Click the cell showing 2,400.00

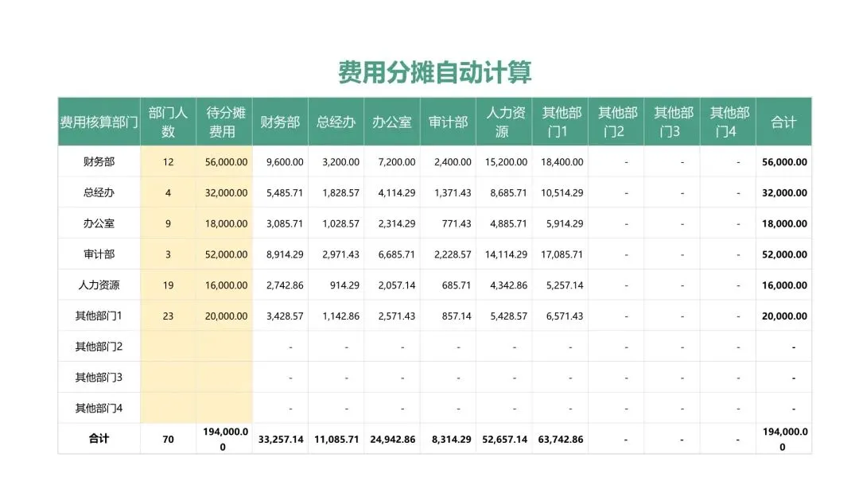[448, 161]
